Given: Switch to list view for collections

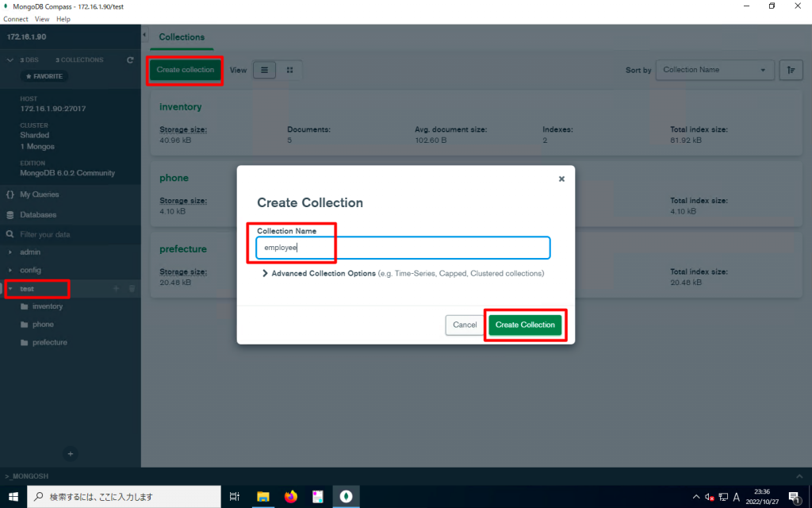Looking at the screenshot, I should pyautogui.click(x=264, y=70).
